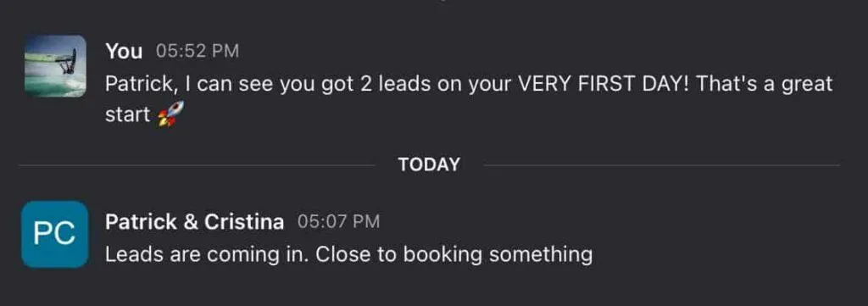Click the divider line right of TODAY
Image resolution: width=868 pixels, height=306 pixels.
[x=661, y=165]
